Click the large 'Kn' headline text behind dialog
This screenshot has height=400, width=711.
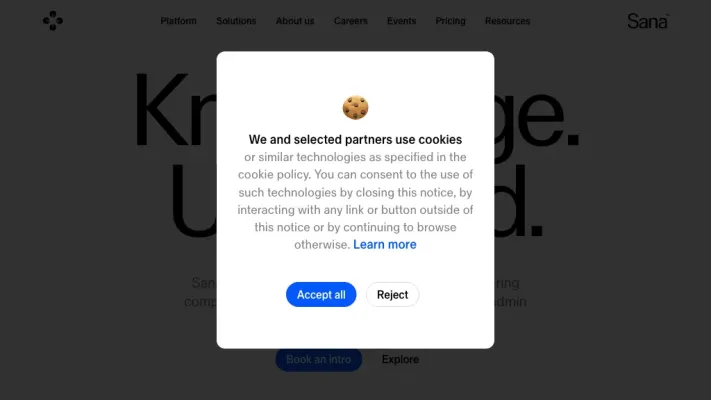point(175,110)
